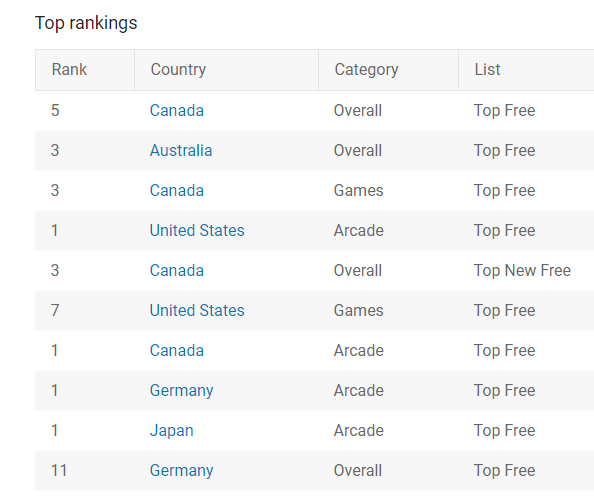Open the Canada link in rank 5 row

177,111
